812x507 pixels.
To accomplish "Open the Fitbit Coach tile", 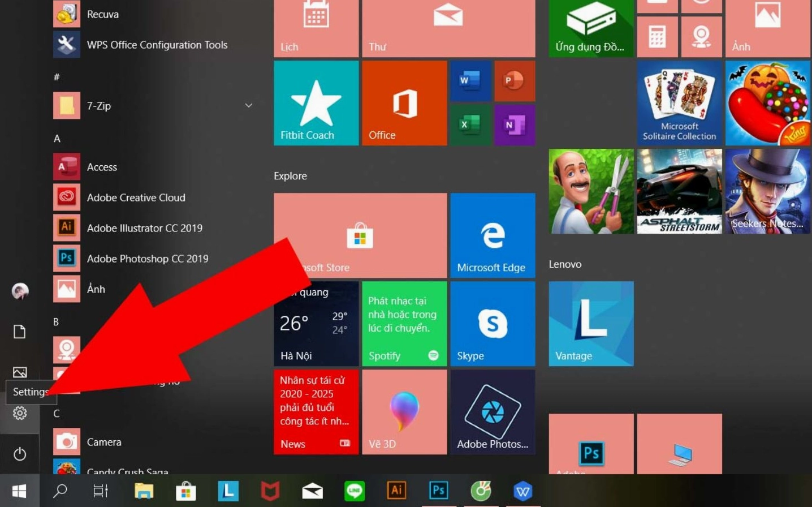I will 316,103.
